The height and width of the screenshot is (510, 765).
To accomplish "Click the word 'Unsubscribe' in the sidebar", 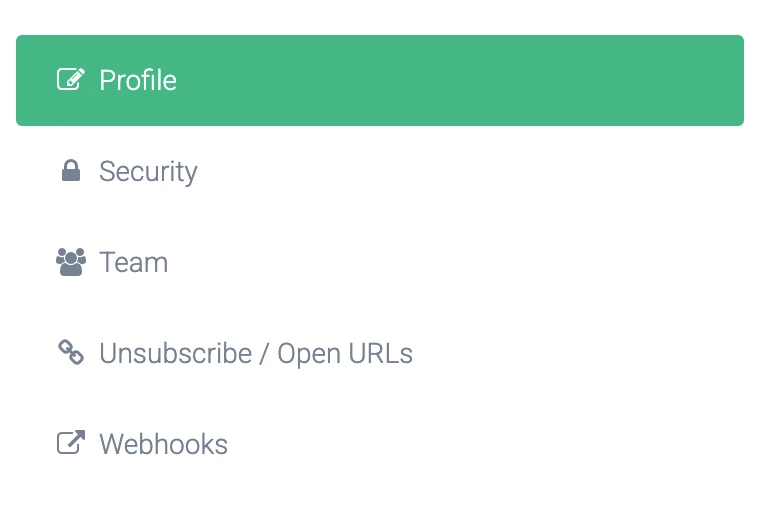I will pyautogui.click(x=175, y=353).
